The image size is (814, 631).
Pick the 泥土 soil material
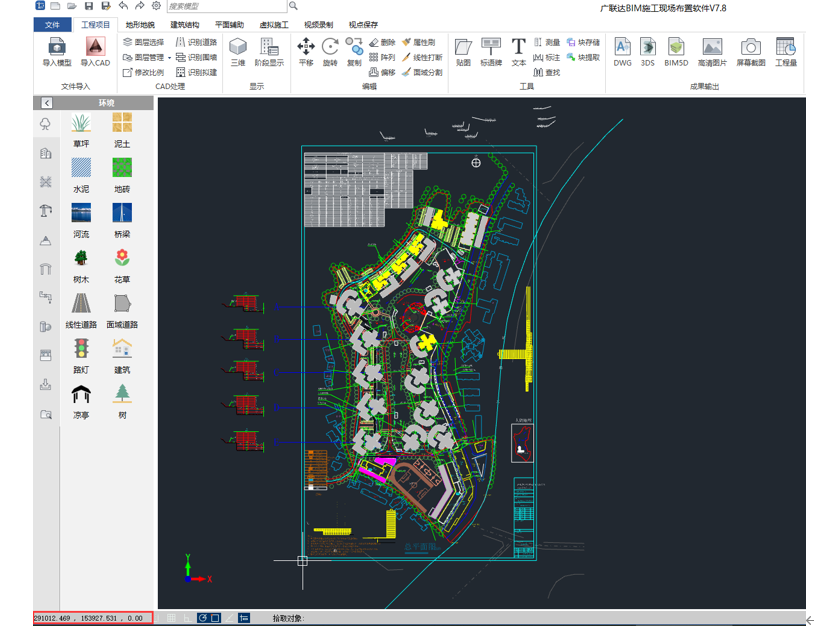(x=122, y=131)
